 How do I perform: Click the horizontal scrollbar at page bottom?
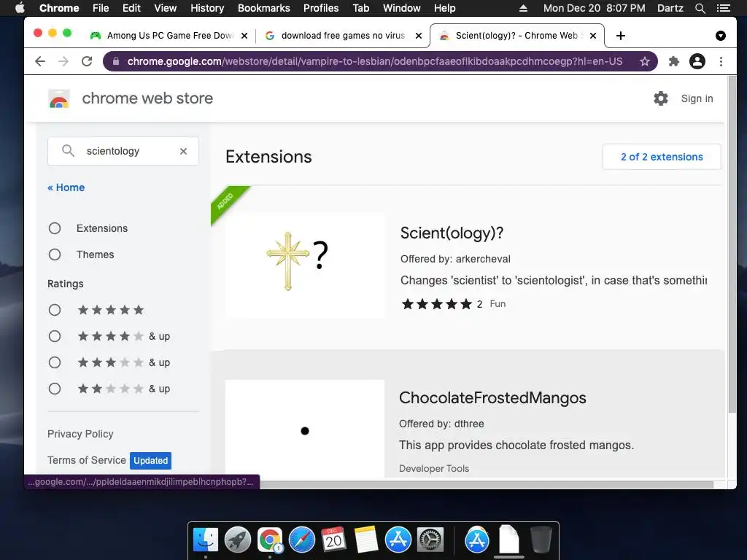486,485
